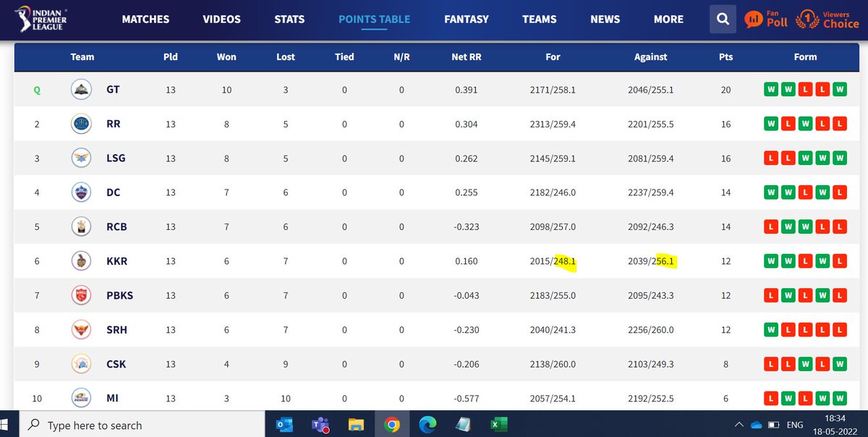Screen dimensions: 868x437
Task: Go to the VIDEOS menu
Action: click(222, 20)
